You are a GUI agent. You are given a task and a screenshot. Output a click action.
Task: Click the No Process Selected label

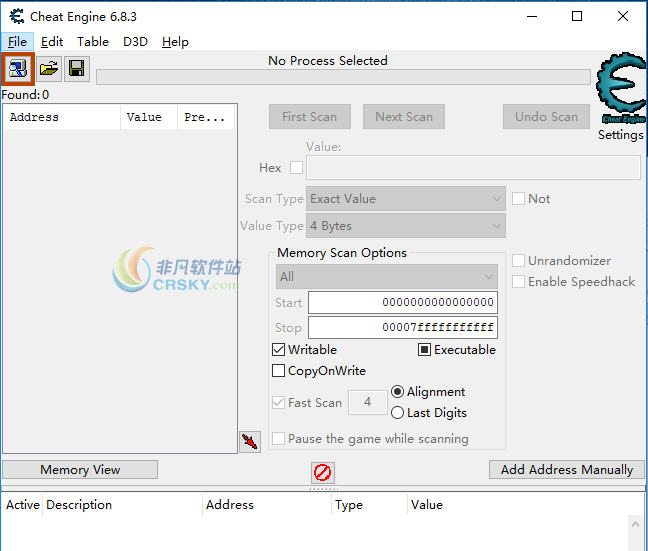[328, 61]
